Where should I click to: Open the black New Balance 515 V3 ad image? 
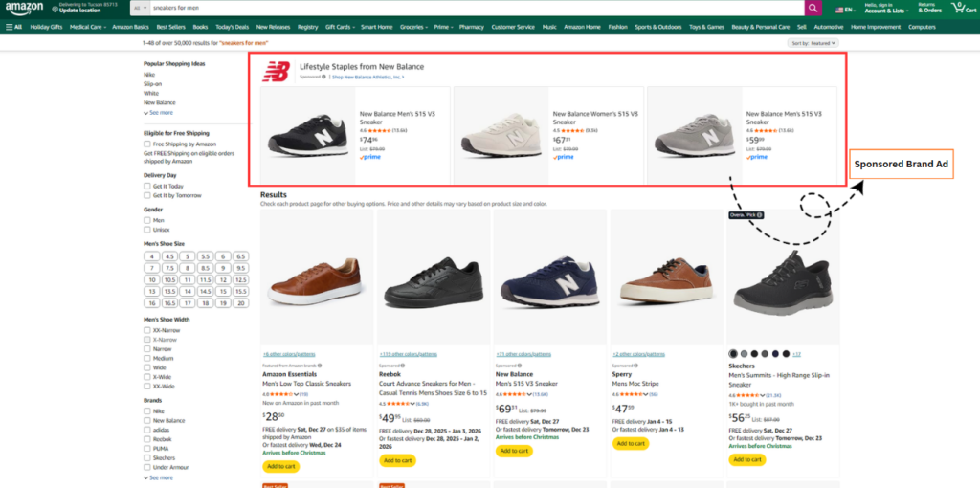coord(307,135)
